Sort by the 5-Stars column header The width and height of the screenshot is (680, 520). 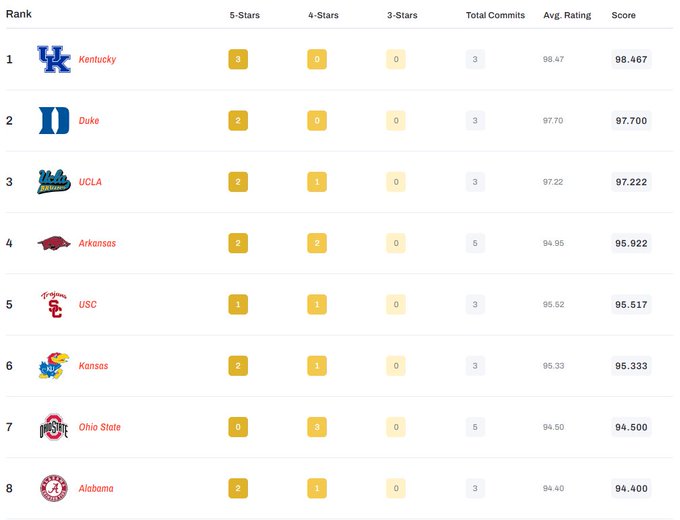[x=245, y=15]
